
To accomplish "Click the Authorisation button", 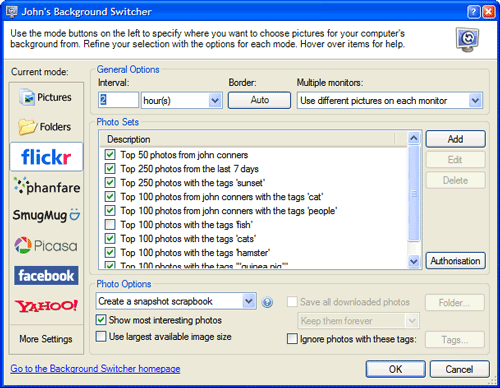I will [455, 261].
